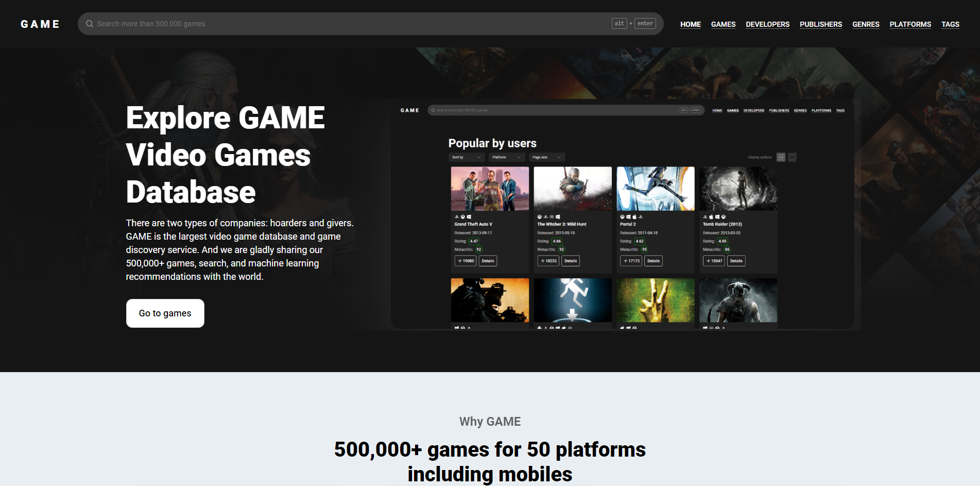This screenshot has height=486, width=980.
Task: Open the GAMES menu item
Action: (x=723, y=24)
